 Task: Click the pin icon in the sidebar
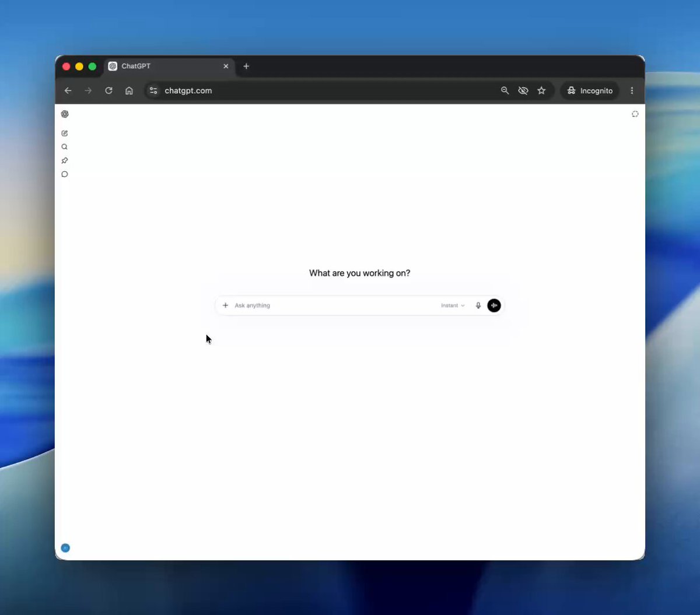[65, 160]
